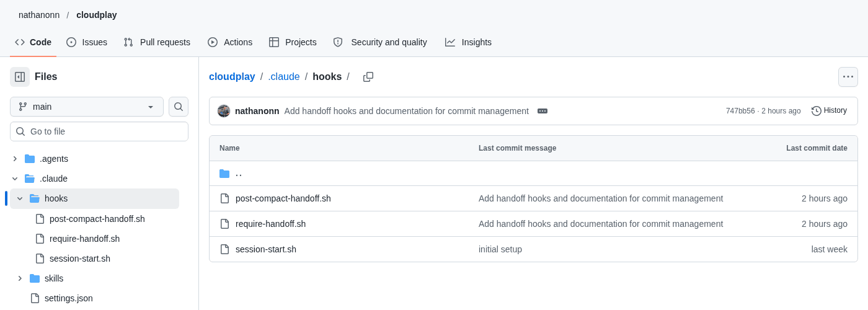
Task: Click the settings.json file icon in the tree
Action: pyautogui.click(x=35, y=298)
